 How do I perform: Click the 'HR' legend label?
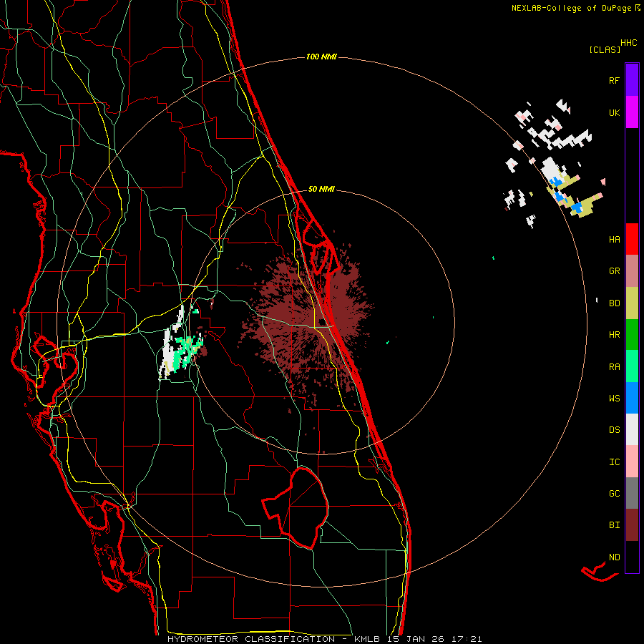tap(614, 335)
